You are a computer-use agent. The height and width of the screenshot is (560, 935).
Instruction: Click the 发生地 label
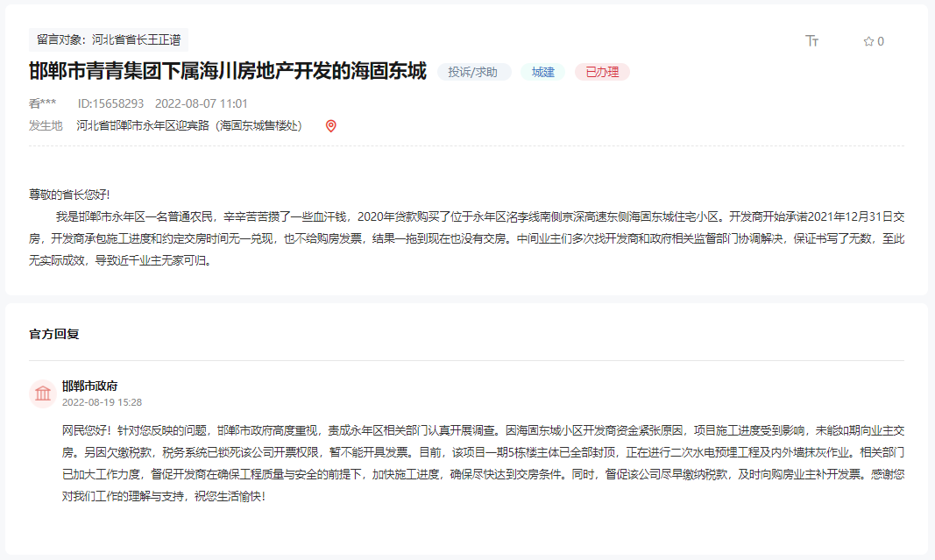(x=46, y=126)
